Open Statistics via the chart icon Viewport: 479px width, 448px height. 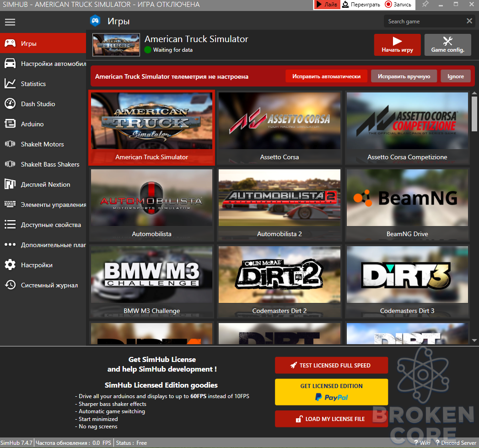coord(10,83)
